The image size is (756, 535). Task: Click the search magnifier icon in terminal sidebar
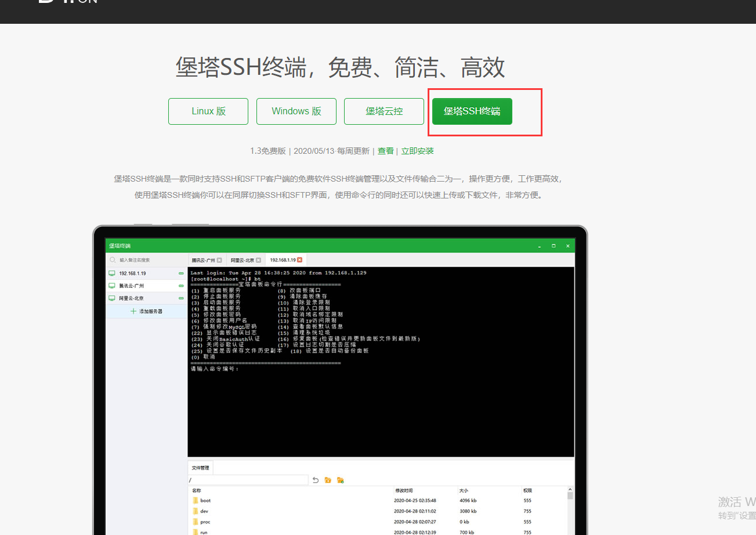click(x=113, y=260)
